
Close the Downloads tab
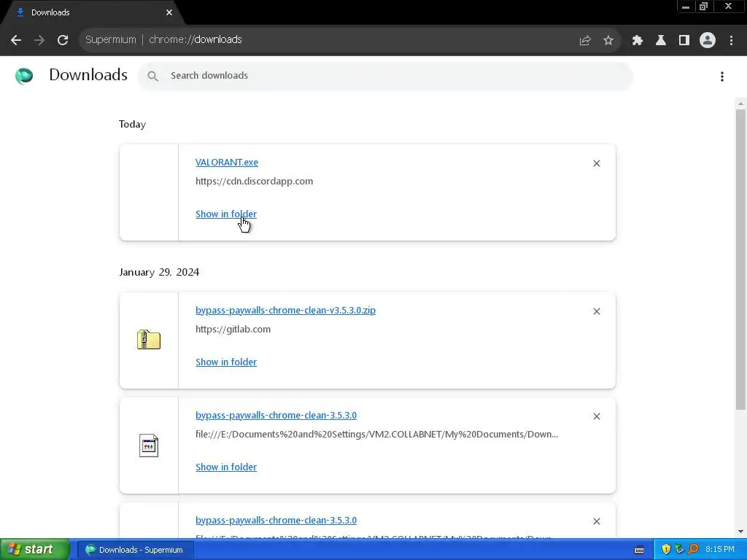pos(169,12)
